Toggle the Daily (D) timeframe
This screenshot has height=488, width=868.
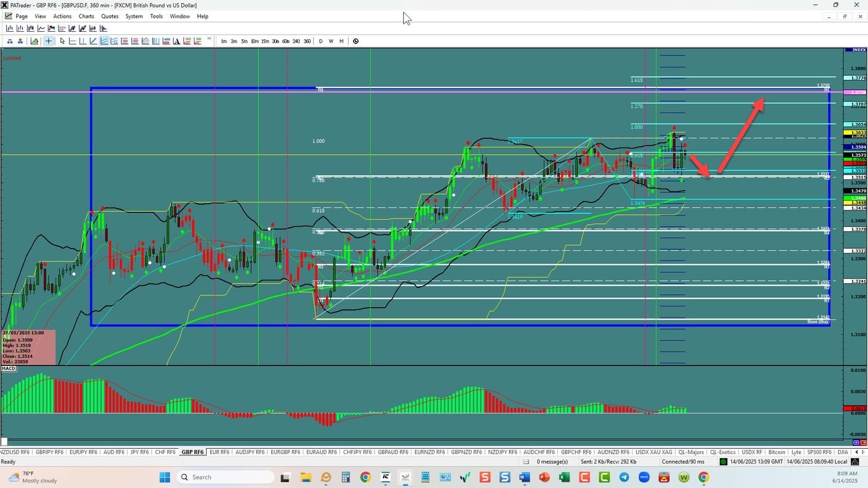pyautogui.click(x=321, y=41)
